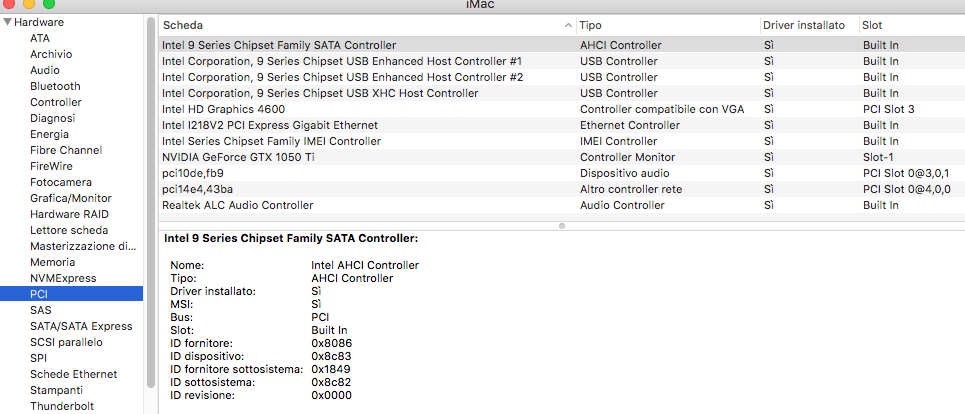Image resolution: width=965 pixels, height=414 pixels.
Task: Click the 'PCI Slot 3' cell
Action: (889, 109)
